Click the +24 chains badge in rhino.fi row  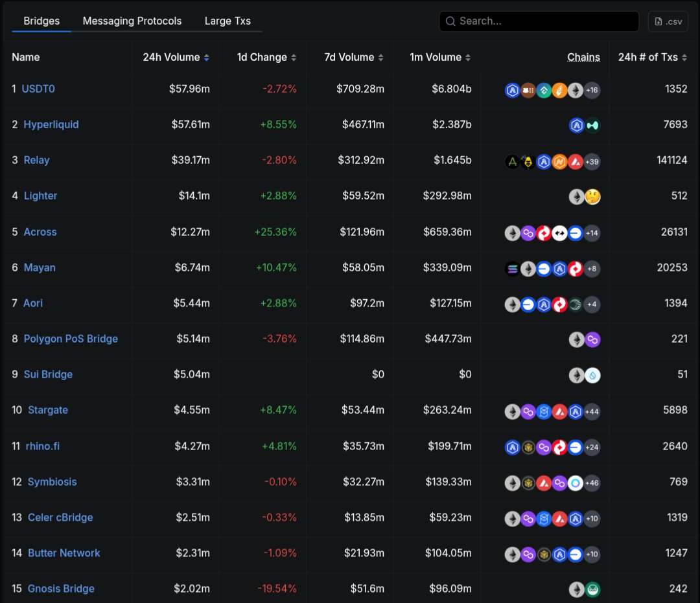point(592,448)
